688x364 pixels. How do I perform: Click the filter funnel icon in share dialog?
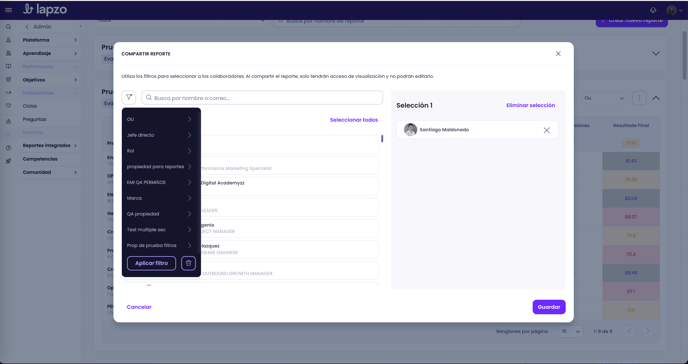[x=129, y=97]
